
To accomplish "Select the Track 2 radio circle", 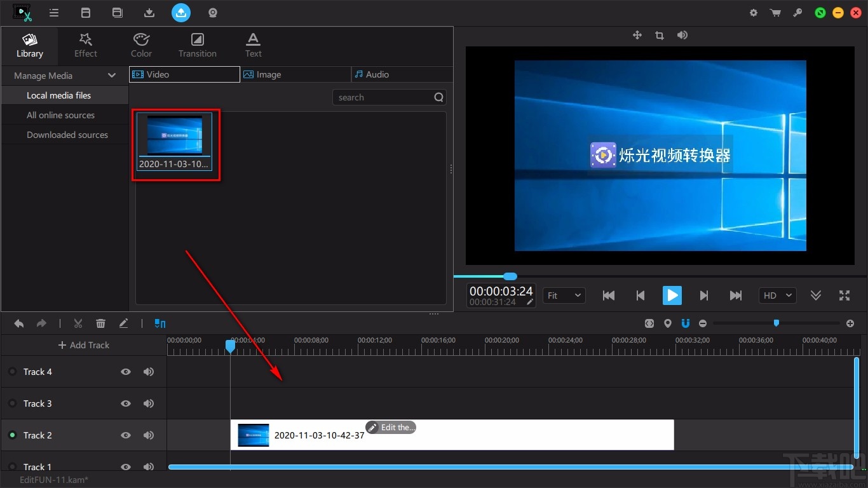I will [12, 435].
